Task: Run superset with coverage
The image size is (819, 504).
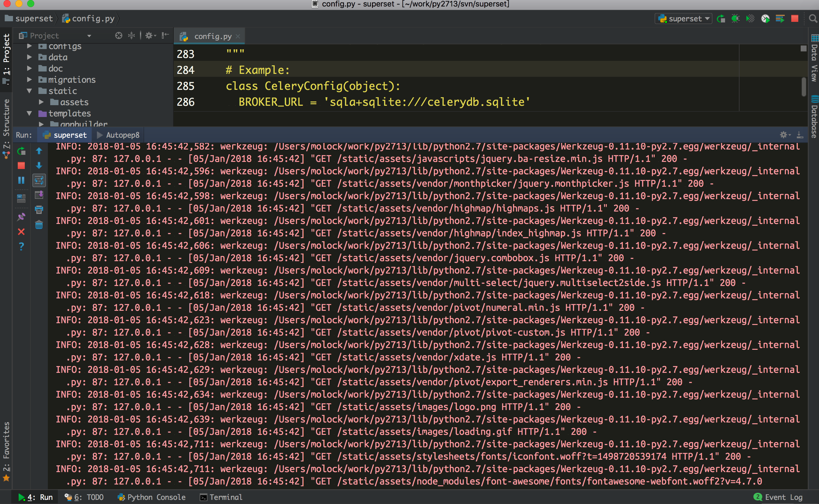Action: point(750,19)
